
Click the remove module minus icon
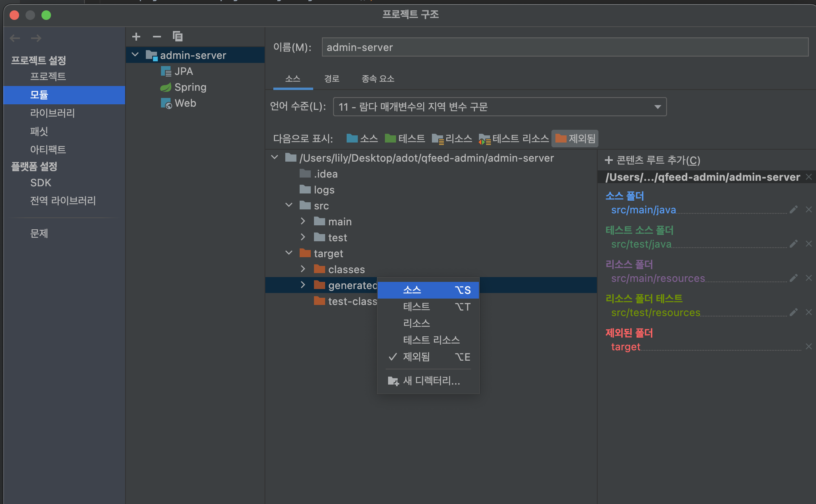pyautogui.click(x=157, y=37)
